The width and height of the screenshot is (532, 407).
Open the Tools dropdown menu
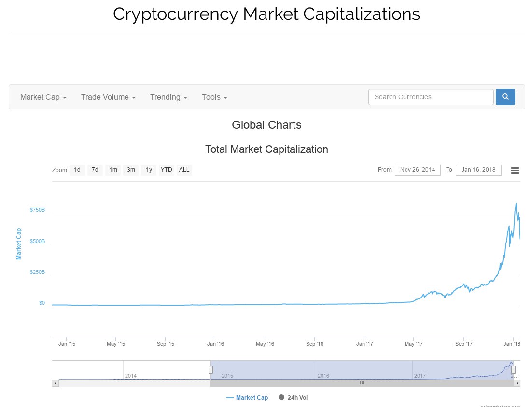point(214,97)
